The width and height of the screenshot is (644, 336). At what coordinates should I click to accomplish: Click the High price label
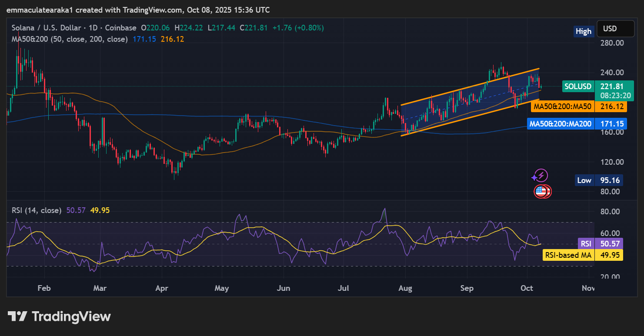[x=583, y=31]
